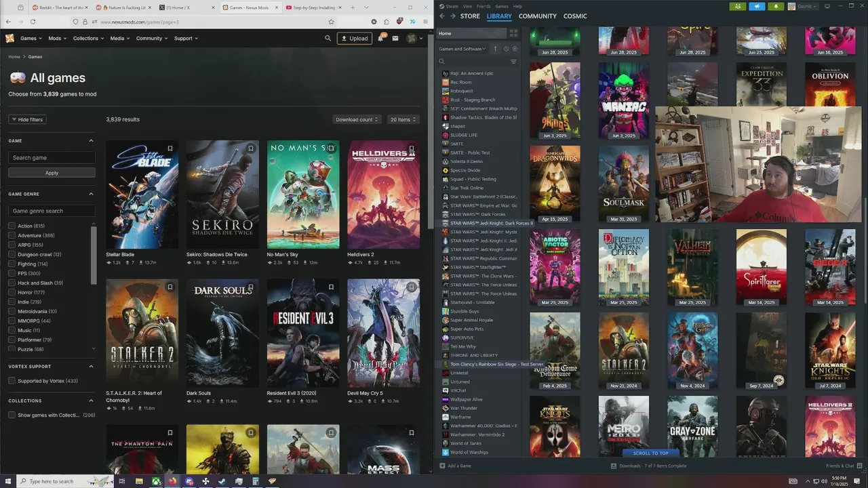
Task: Switch to Steam COMMUNITY tab
Action: tap(538, 16)
